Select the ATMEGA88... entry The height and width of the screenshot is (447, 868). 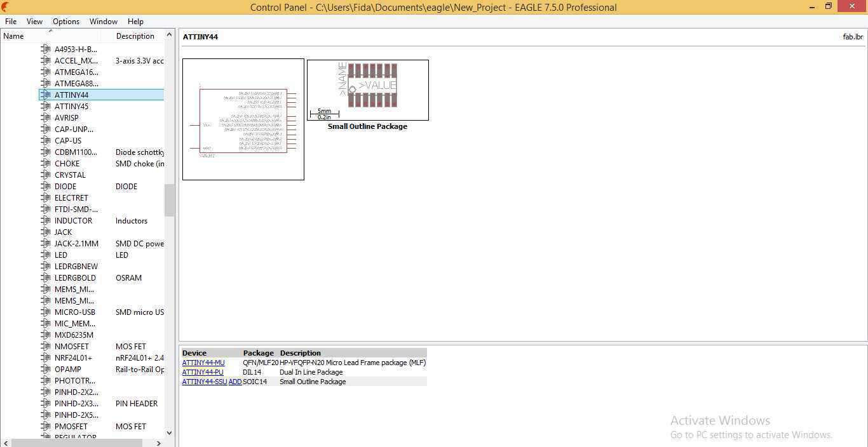coord(76,83)
